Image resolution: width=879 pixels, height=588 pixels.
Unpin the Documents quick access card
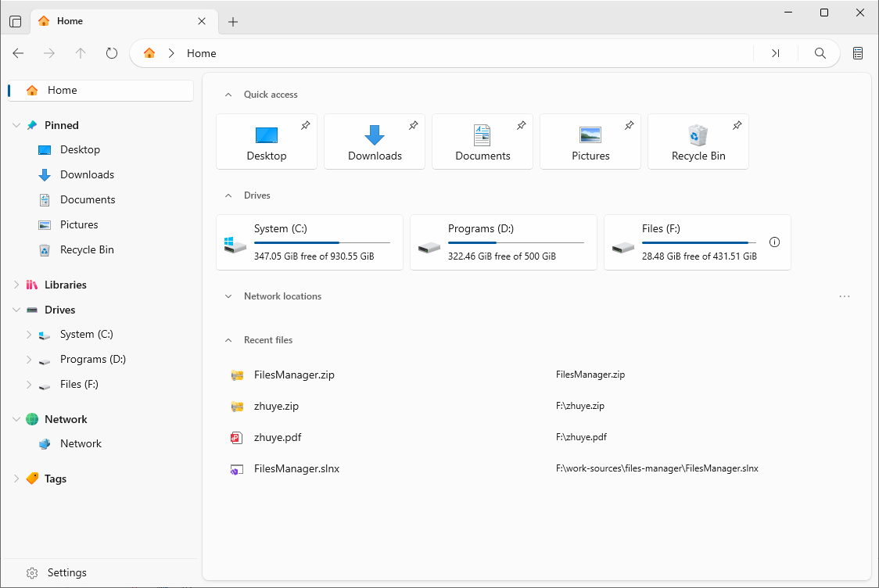[522, 125]
